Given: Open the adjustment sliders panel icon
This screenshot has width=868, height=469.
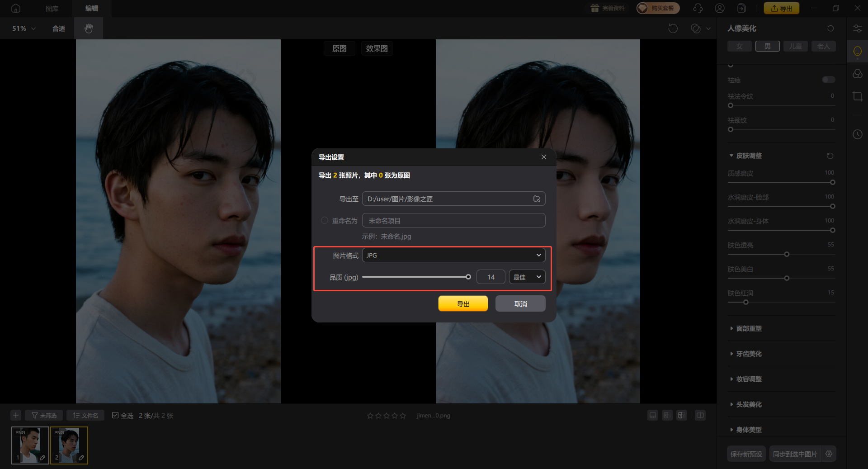Looking at the screenshot, I should pos(857,28).
